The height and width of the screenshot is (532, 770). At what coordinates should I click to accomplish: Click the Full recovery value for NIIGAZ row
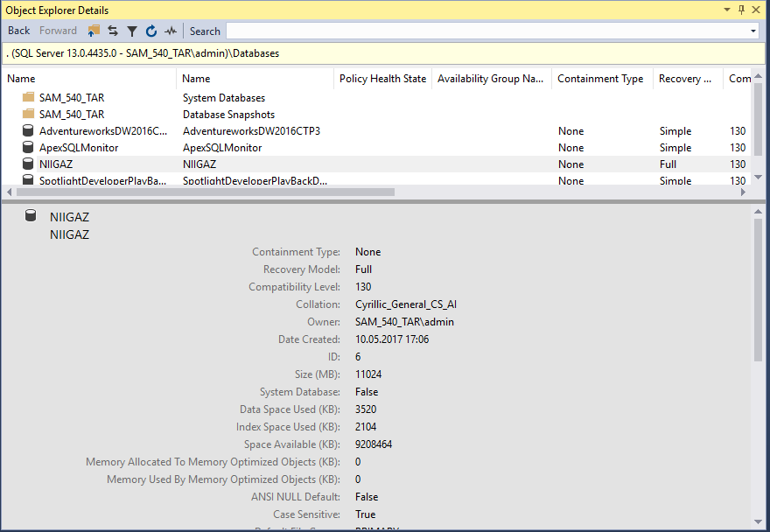(x=668, y=164)
